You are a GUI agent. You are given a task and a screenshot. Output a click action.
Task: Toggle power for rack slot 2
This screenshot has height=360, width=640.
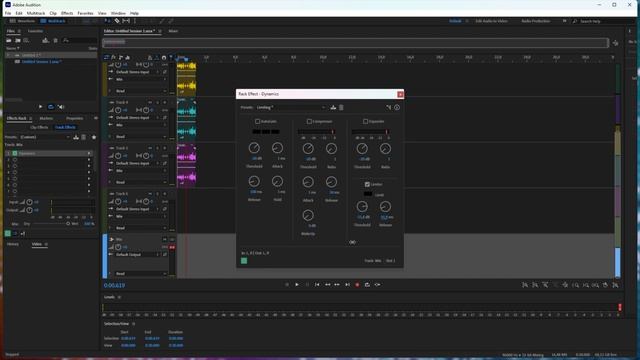click(15, 160)
